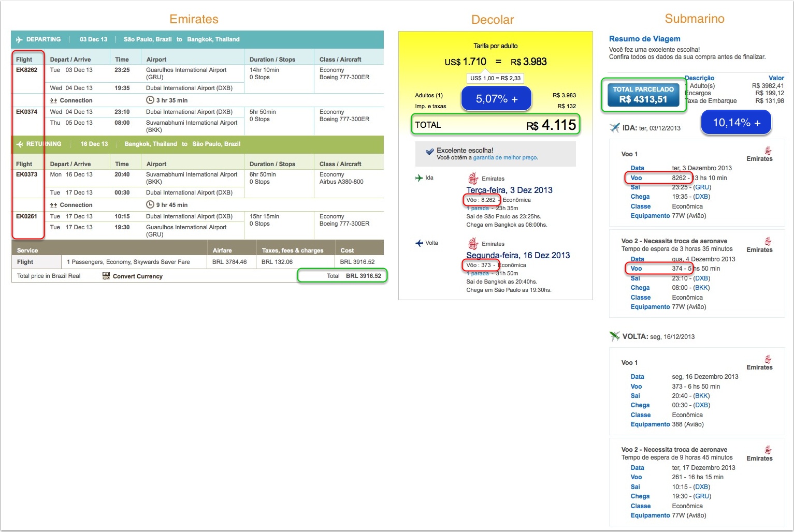Screen dimensions: 794x532
Task: Click the US$ 1.710 fare value
Action: [465, 62]
